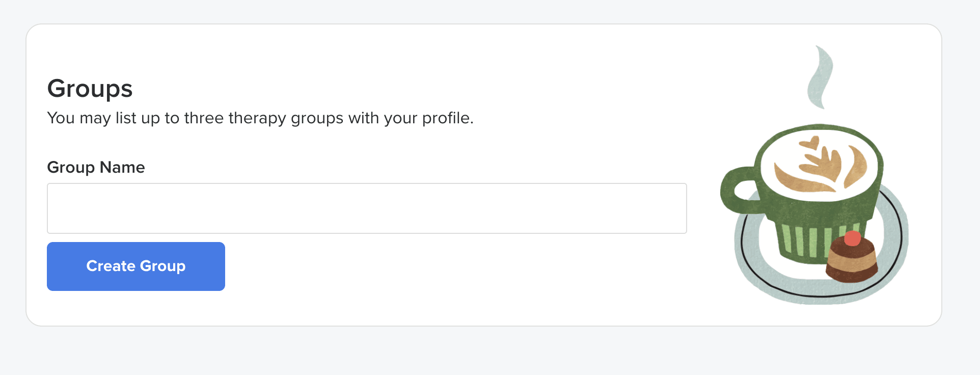Click the steam wisp above the cup
980x375 pixels.
coord(820,76)
